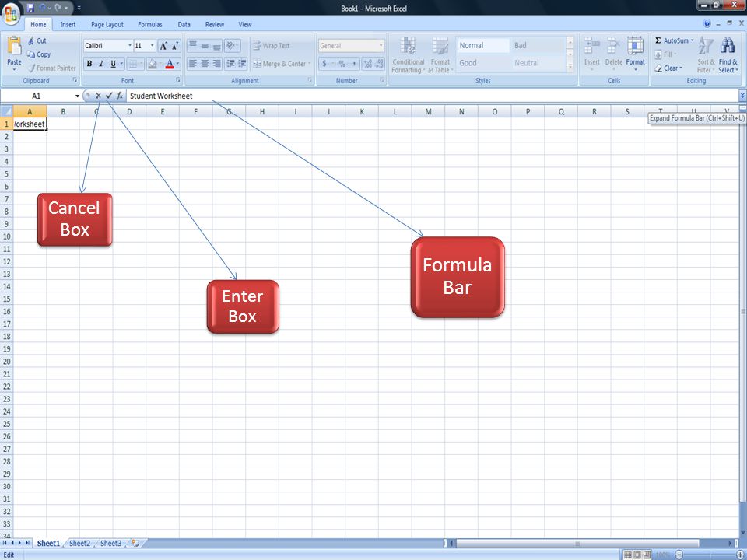Toggle Align Text Right
747x560 pixels.
click(x=216, y=63)
